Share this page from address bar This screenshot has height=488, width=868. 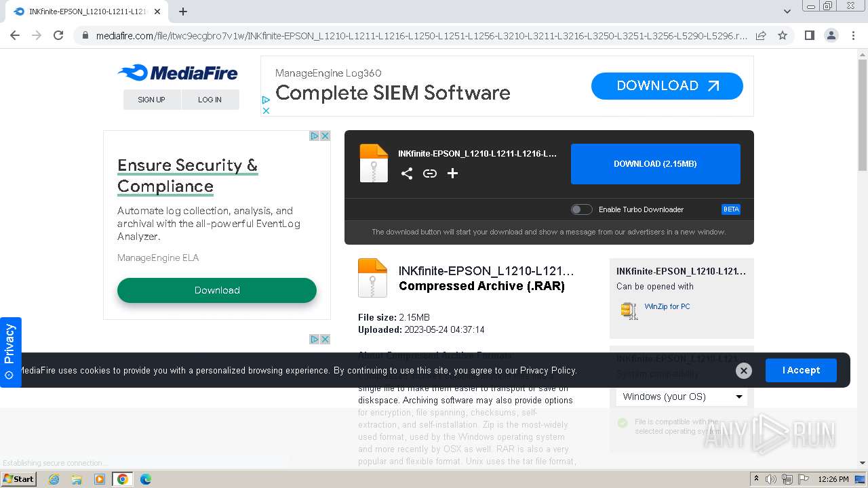[761, 35]
